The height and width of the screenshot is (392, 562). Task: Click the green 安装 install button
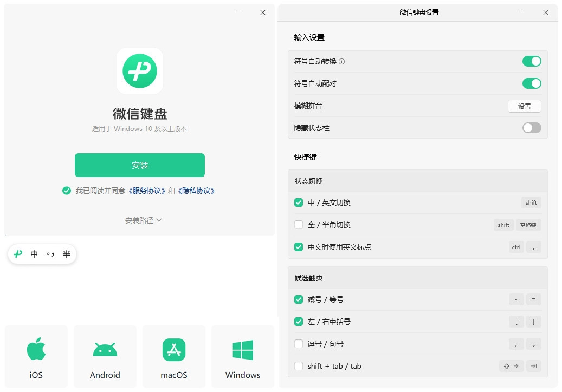(x=140, y=165)
